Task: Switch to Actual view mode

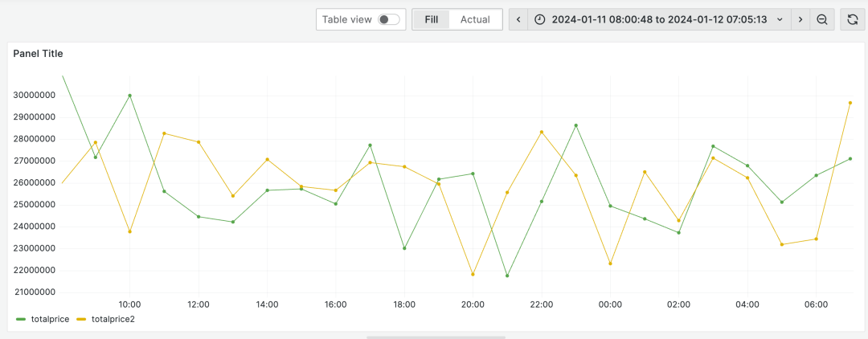Action: pyautogui.click(x=475, y=19)
